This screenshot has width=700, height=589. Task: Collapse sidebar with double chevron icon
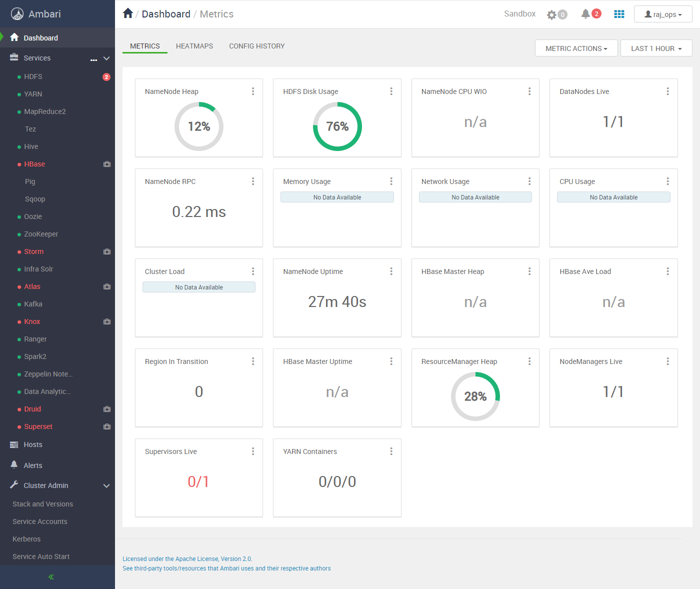(x=51, y=577)
